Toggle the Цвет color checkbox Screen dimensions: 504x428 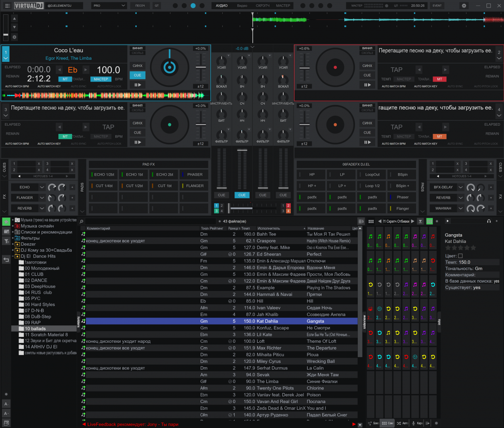[460, 256]
